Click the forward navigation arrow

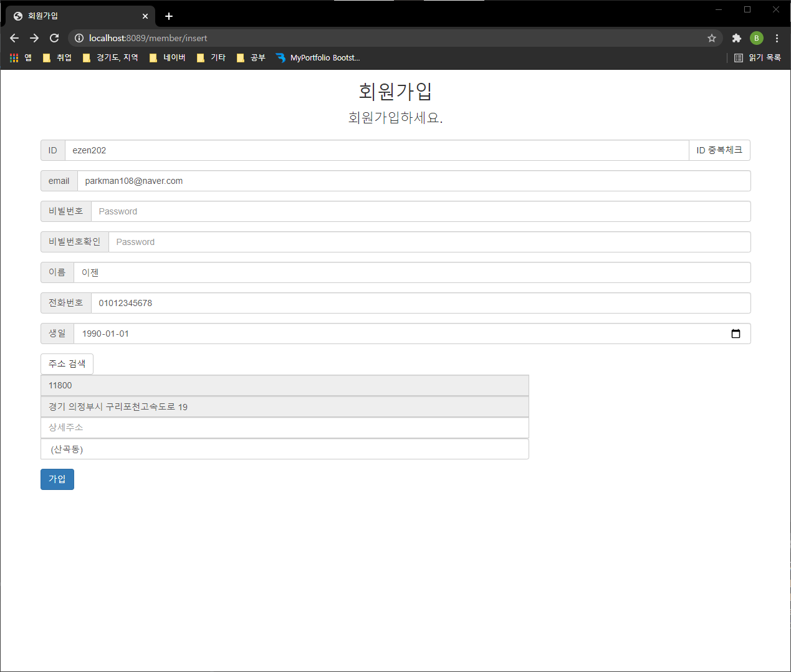[x=34, y=38]
